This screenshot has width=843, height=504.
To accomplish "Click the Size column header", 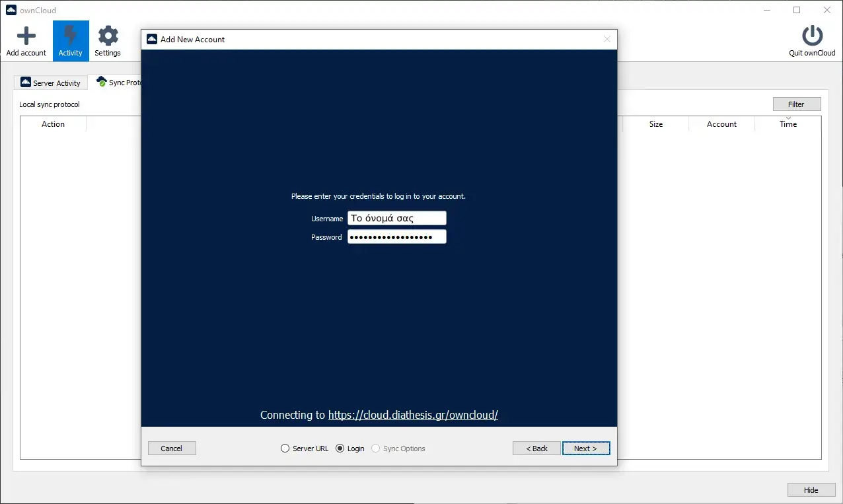I will (655, 124).
